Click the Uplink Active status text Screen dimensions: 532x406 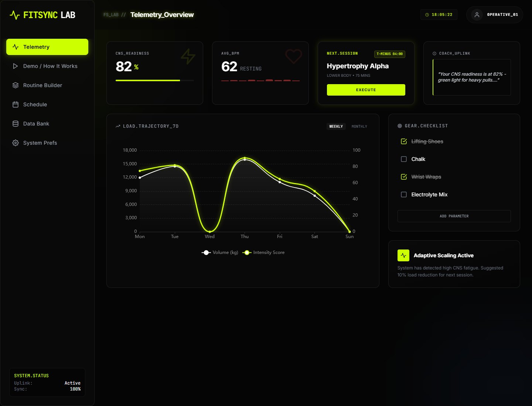(72, 383)
